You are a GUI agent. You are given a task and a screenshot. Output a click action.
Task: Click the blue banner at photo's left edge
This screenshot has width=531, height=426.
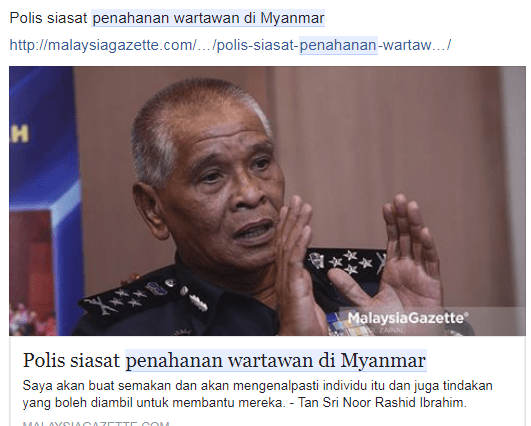click(x=44, y=201)
